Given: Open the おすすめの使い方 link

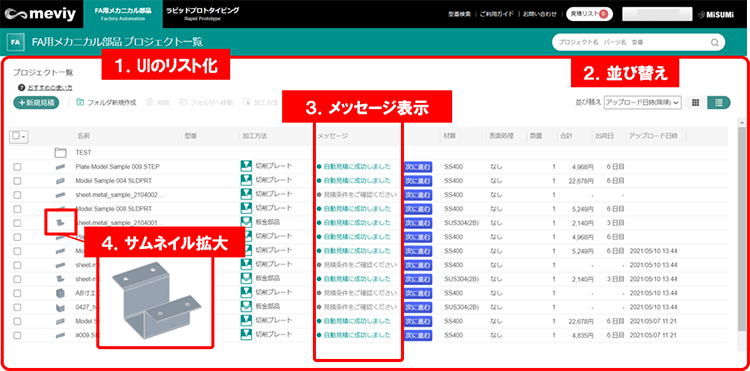Looking at the screenshot, I should (x=49, y=88).
